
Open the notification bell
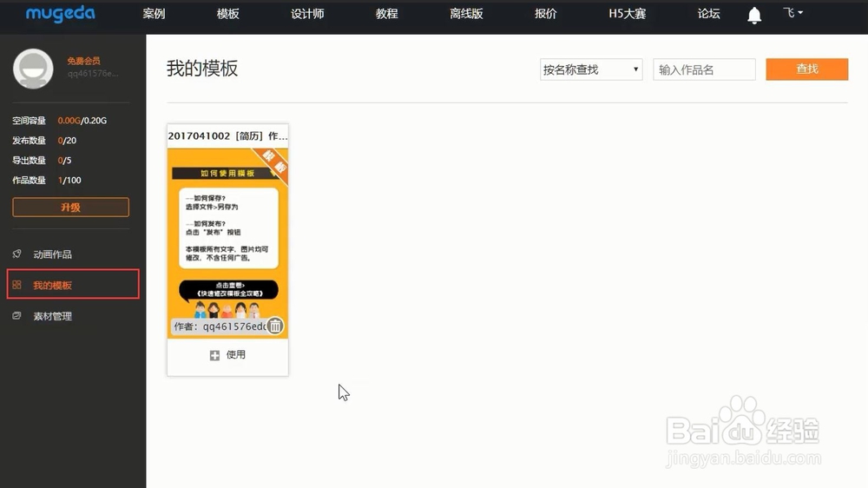tap(754, 15)
